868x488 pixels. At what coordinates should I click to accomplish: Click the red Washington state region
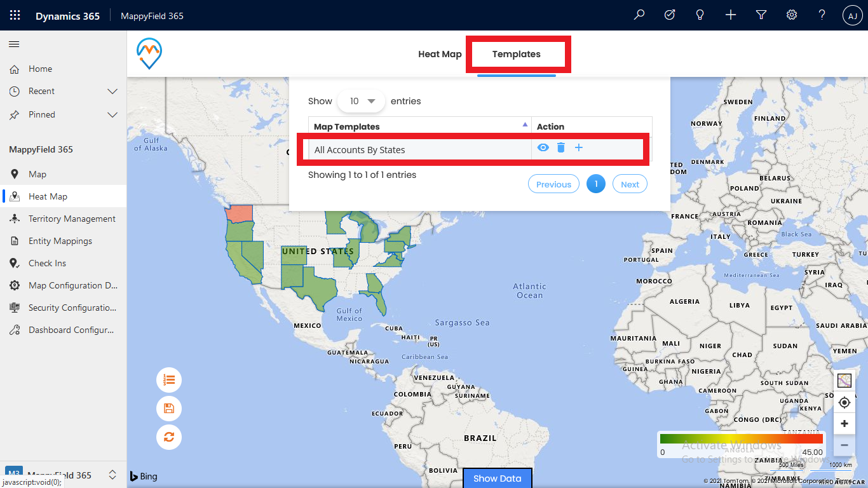coord(241,213)
